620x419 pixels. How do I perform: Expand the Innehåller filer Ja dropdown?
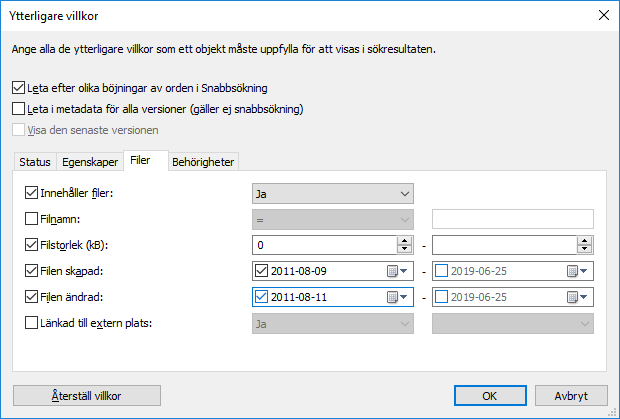pyautogui.click(x=333, y=194)
